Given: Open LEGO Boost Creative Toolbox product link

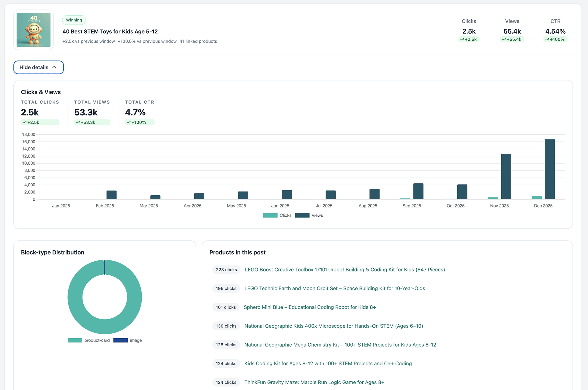Looking at the screenshot, I should click(344, 270).
